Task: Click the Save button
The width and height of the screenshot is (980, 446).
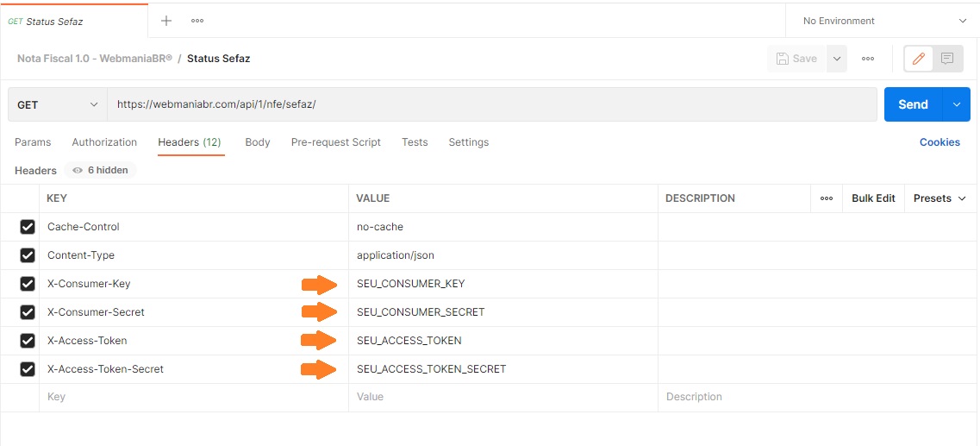Action: coord(796,59)
